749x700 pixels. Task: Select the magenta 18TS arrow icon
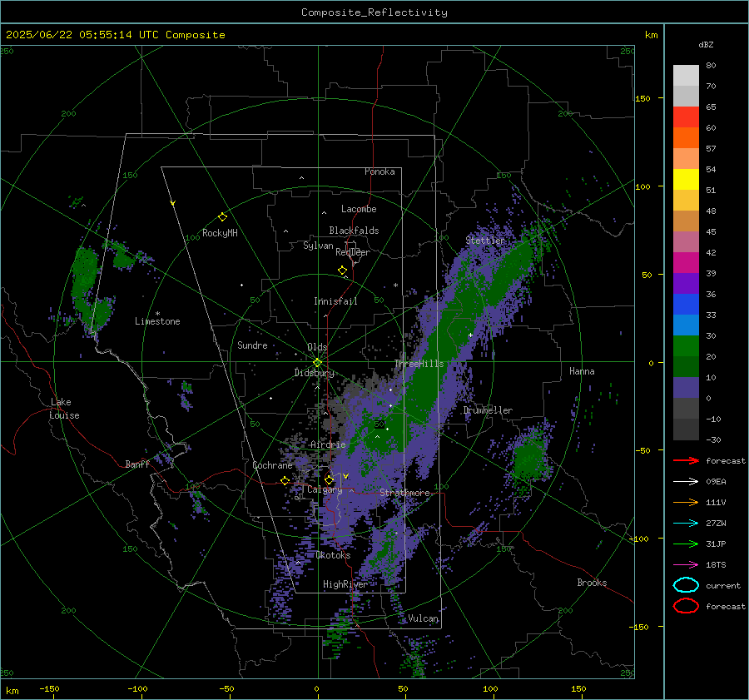click(686, 565)
